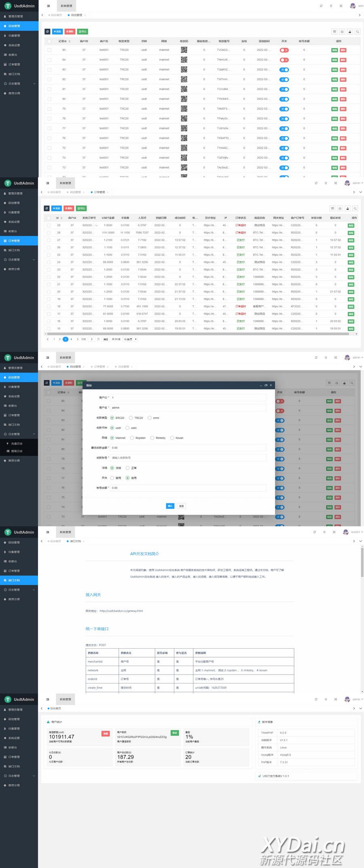Select the 禁用 radio for 开关
This screenshot has height=868, width=364.
click(x=112, y=478)
